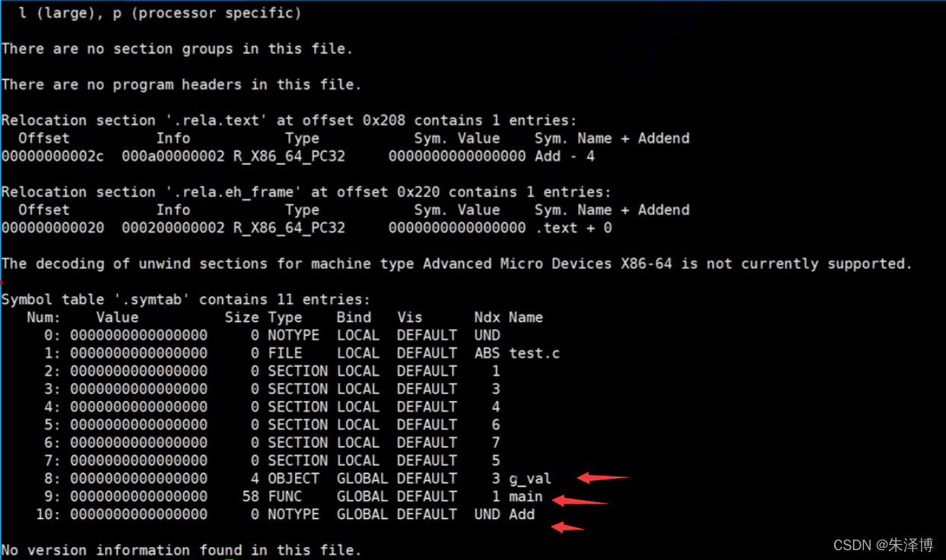
Task: Click the 'Add - 4' relocation symbol
Action: pyautogui.click(x=565, y=157)
